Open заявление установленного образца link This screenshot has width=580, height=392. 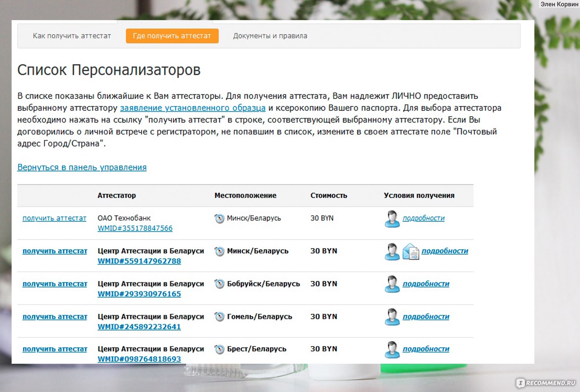point(193,108)
